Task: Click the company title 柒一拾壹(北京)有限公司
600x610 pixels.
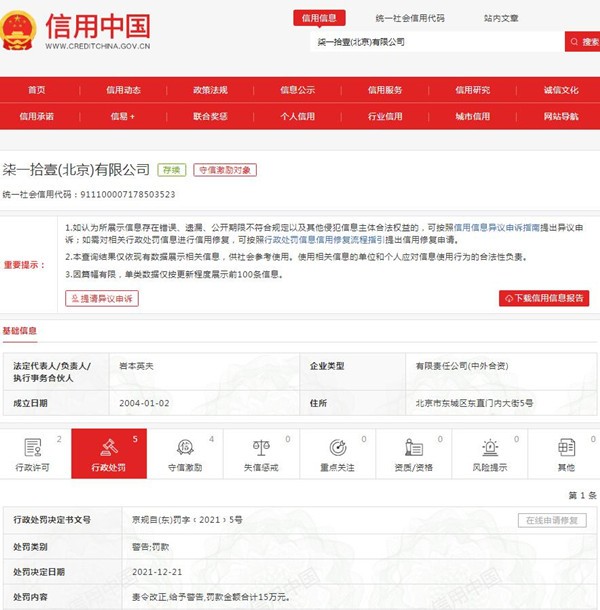Action: point(76,170)
